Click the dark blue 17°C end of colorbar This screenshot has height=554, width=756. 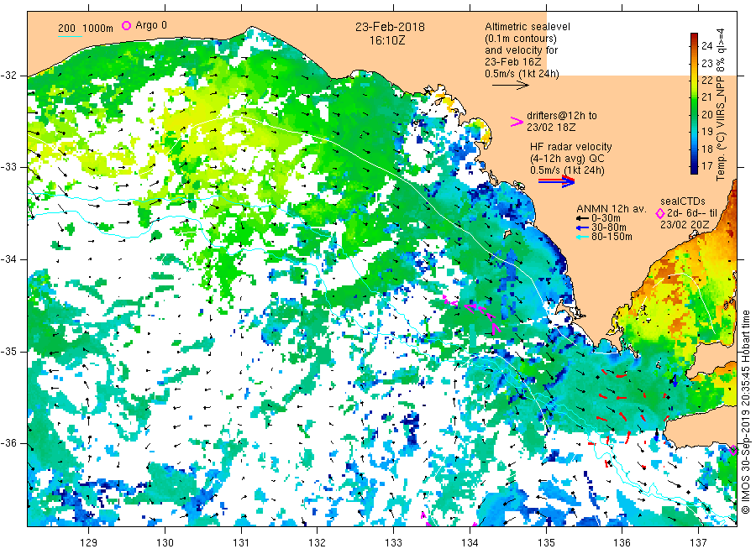click(694, 168)
